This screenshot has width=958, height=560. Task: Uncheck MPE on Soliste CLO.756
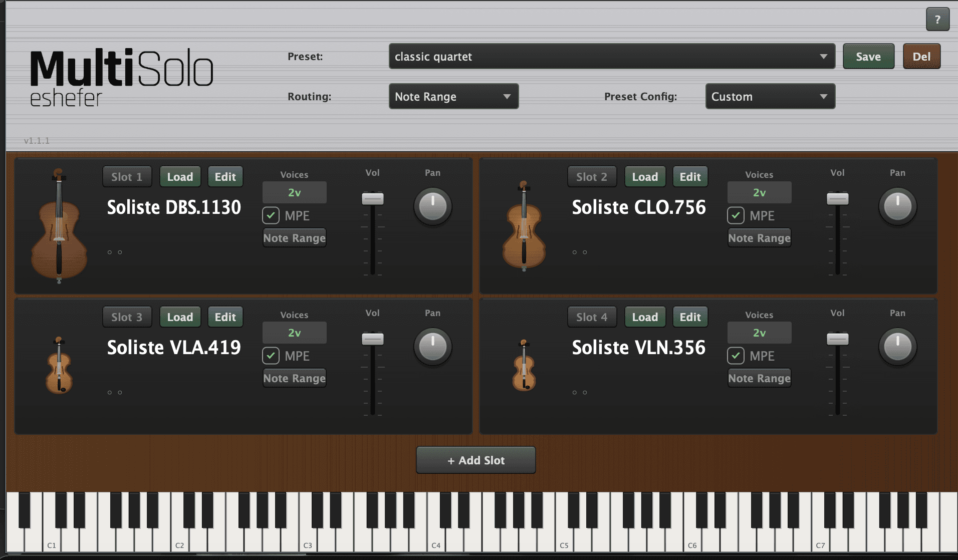pyautogui.click(x=736, y=216)
